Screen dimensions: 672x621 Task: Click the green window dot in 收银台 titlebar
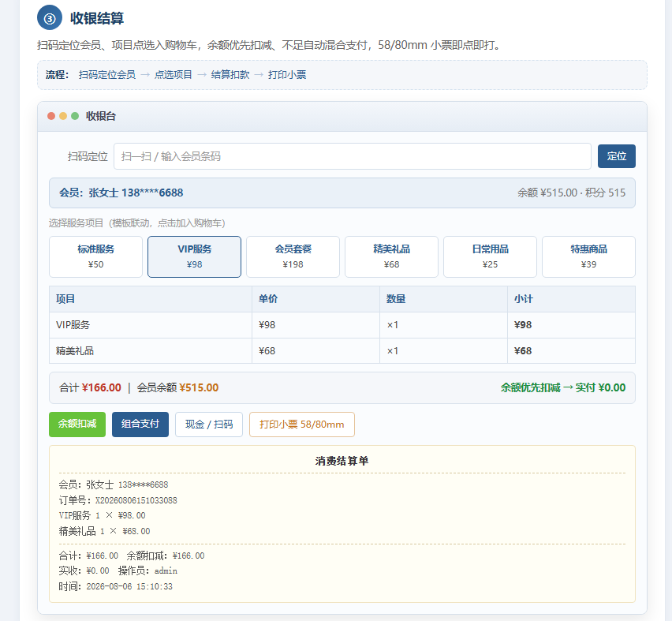pyautogui.click(x=75, y=116)
